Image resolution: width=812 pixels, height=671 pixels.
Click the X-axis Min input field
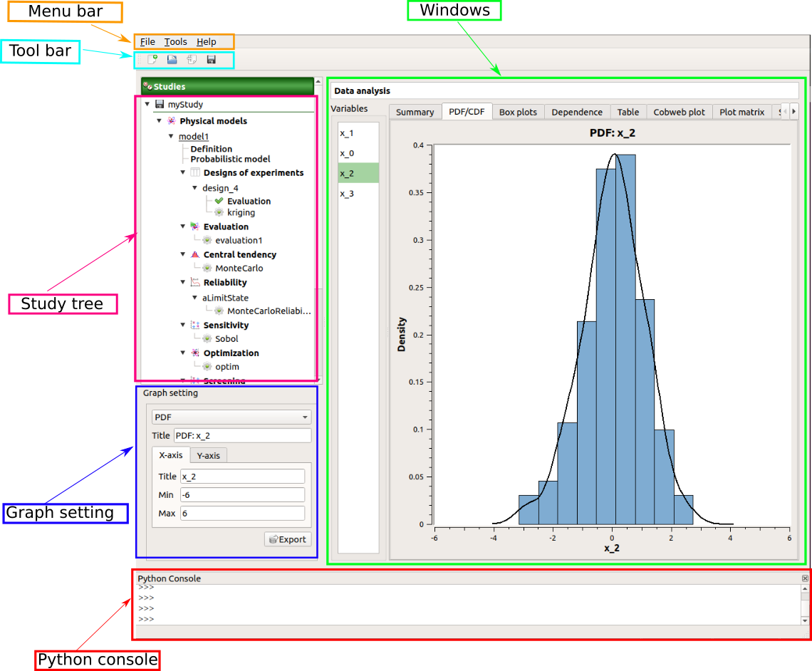242,495
